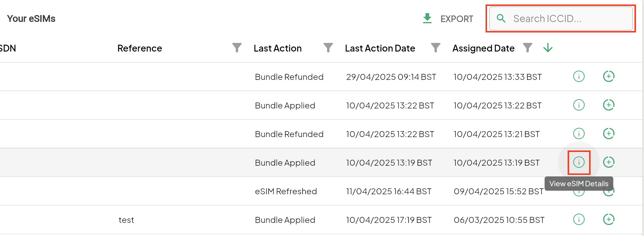Open the Assigned Date column filter
The height and width of the screenshot is (236, 644).
point(528,48)
